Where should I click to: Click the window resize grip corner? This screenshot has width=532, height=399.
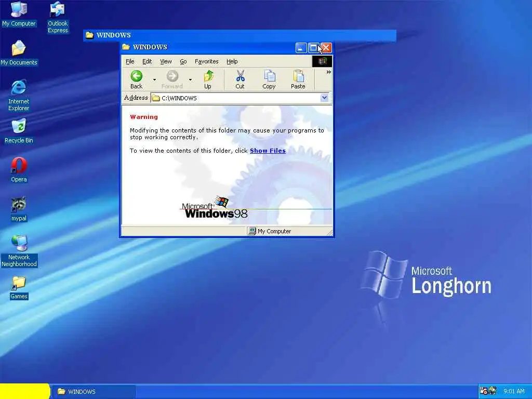tap(329, 232)
